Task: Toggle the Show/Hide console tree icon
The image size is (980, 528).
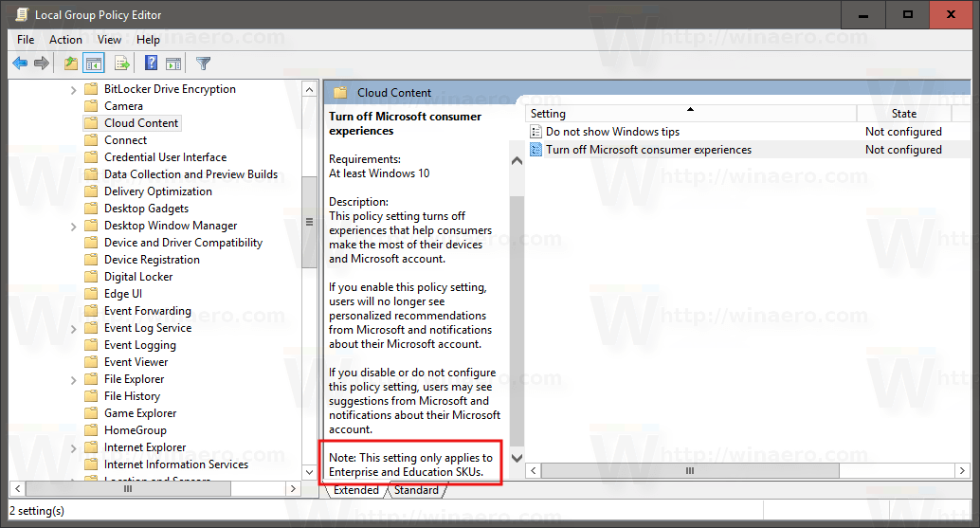Action: point(94,64)
